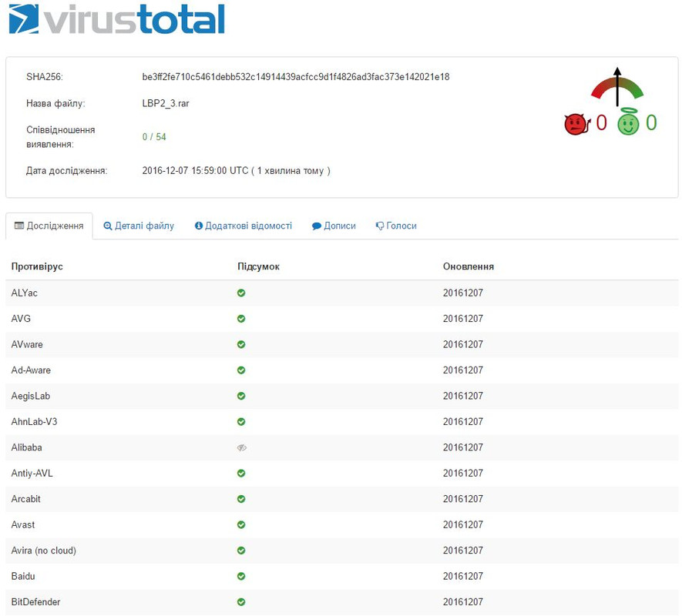Click the SHA256: label

coord(45,77)
